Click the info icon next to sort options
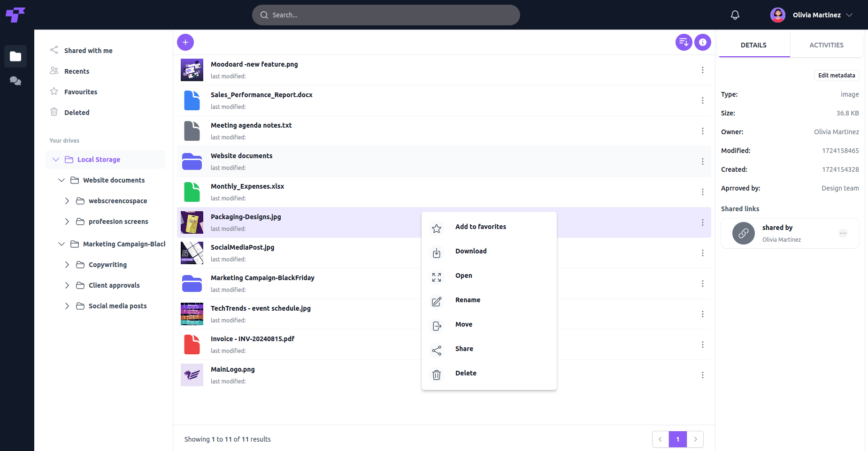Viewport: 868px width, 451px height. pyautogui.click(x=703, y=42)
